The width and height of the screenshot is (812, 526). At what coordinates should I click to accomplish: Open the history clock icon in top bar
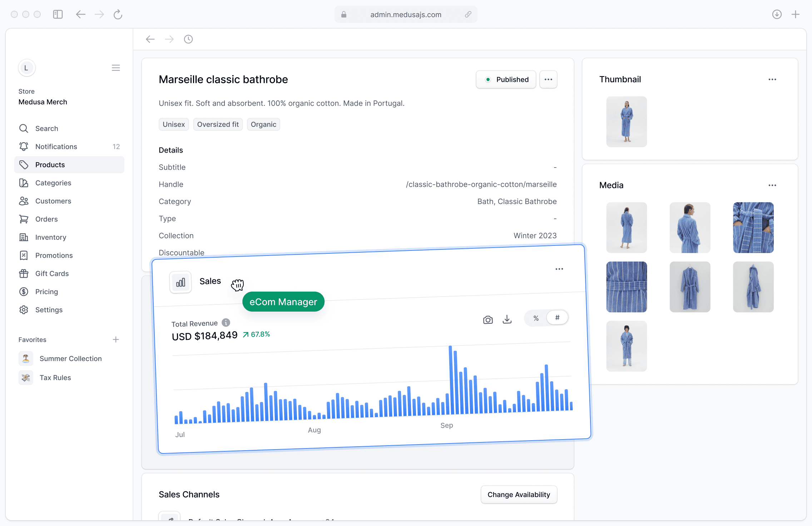(x=188, y=39)
